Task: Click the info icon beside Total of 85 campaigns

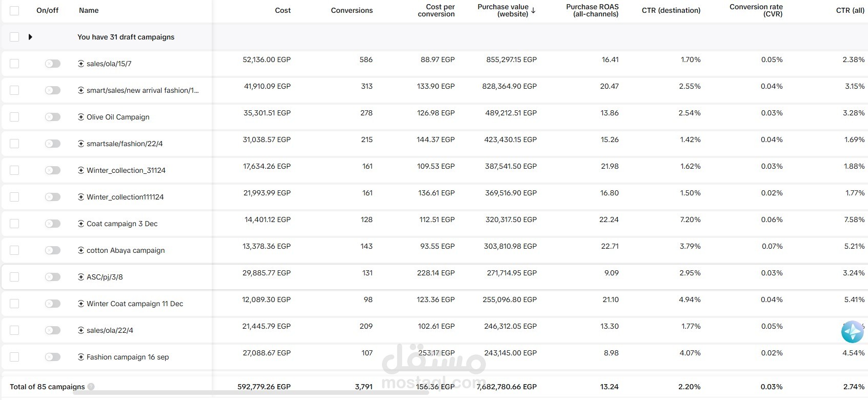Action: click(x=91, y=387)
